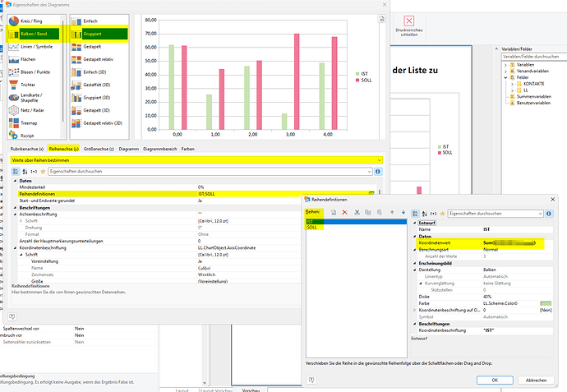The width and height of the screenshot is (567, 392).
Task: Toggle categorized view in Reihenachse properties
Action: (16, 172)
